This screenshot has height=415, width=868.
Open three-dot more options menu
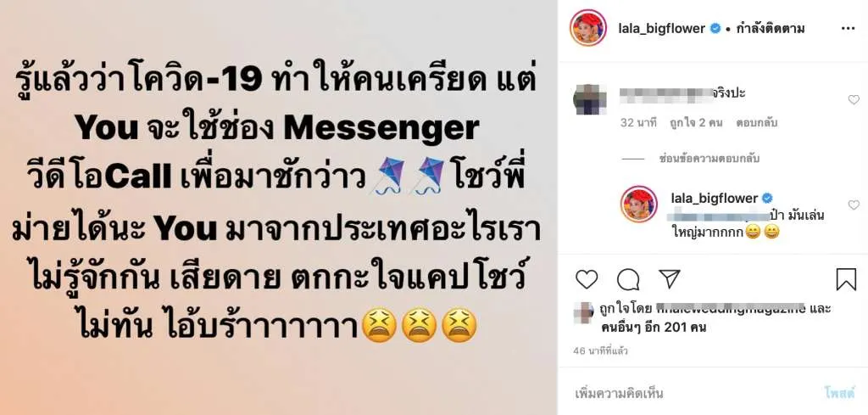pos(848,29)
